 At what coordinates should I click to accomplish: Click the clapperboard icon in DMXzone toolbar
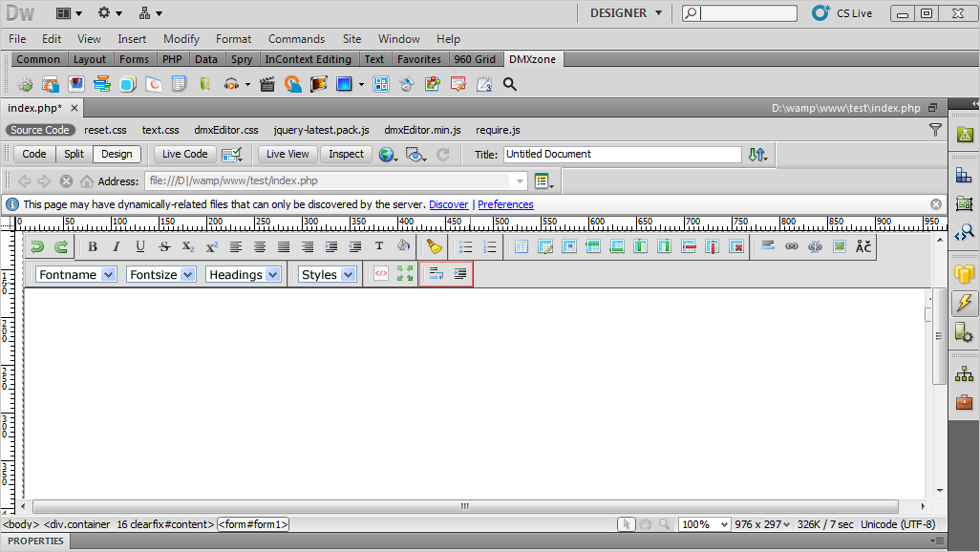[x=266, y=84]
